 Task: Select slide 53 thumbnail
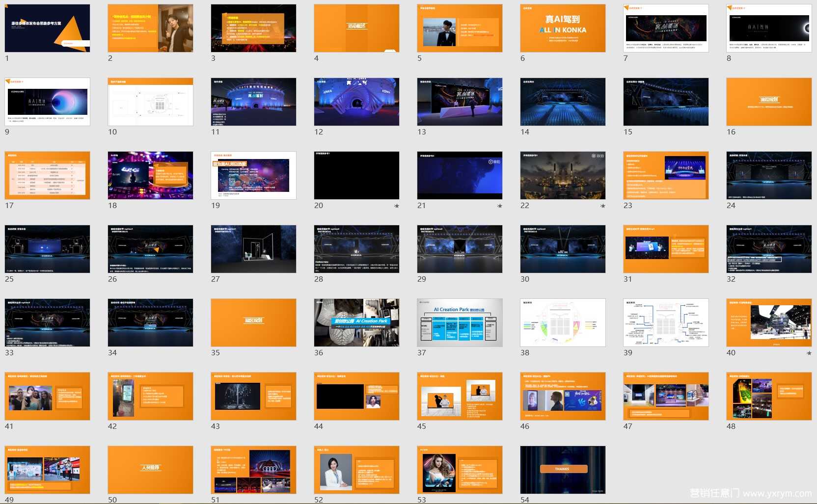pos(460,470)
